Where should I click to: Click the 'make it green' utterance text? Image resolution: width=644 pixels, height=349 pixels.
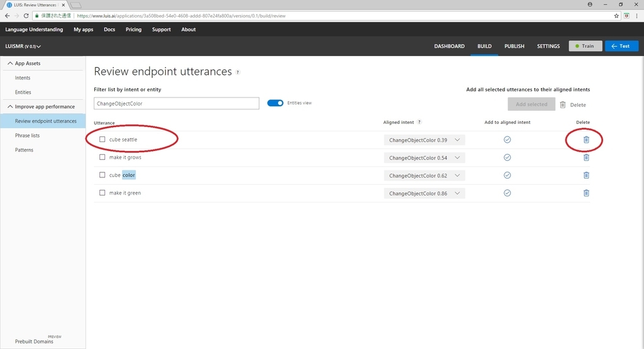125,193
